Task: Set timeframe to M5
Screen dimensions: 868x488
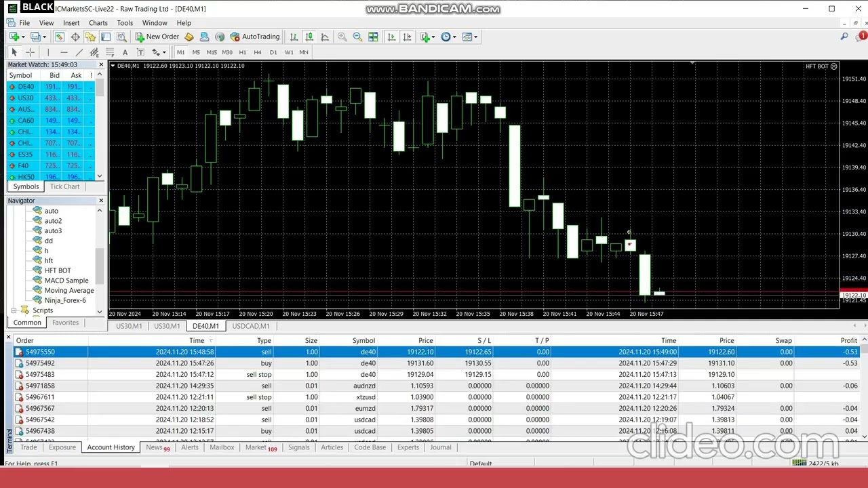Action: pos(196,52)
